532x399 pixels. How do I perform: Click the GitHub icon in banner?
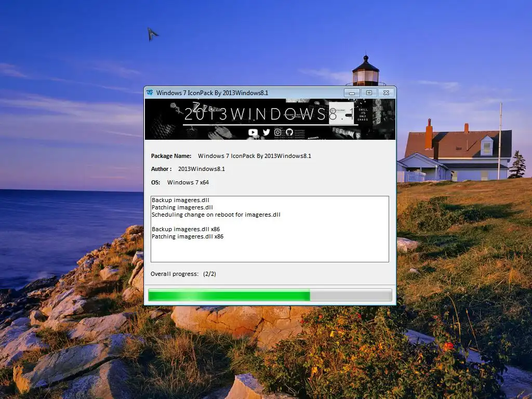pyautogui.click(x=289, y=132)
